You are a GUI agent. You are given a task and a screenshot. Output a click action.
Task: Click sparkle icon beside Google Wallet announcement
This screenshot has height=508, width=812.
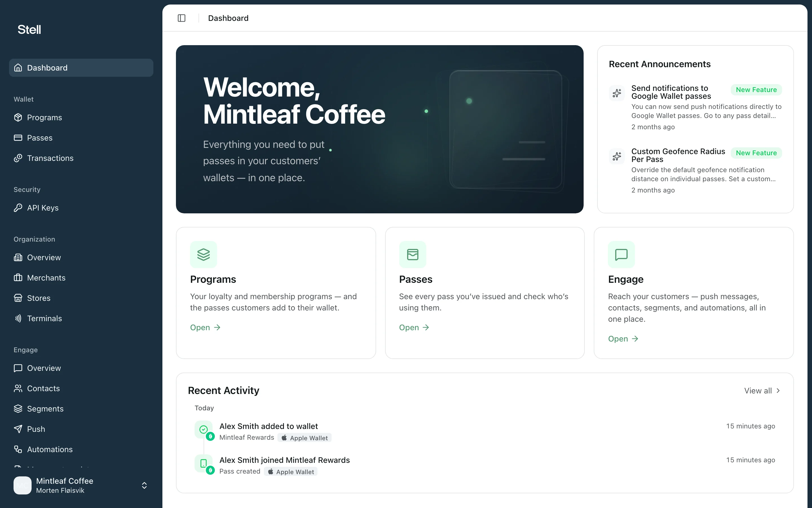[x=617, y=93]
